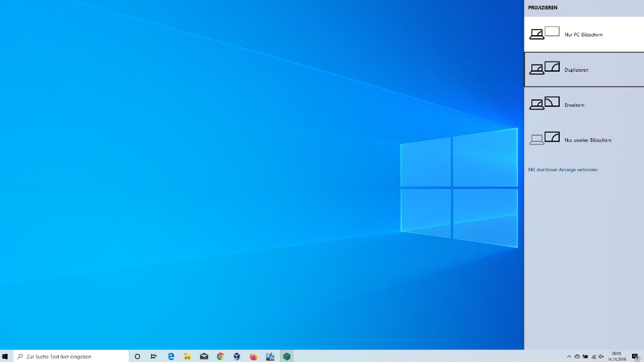Viewport: 644px width, 362px height.
Task: Open File Explorer from the taskbar
Action: [187, 356]
